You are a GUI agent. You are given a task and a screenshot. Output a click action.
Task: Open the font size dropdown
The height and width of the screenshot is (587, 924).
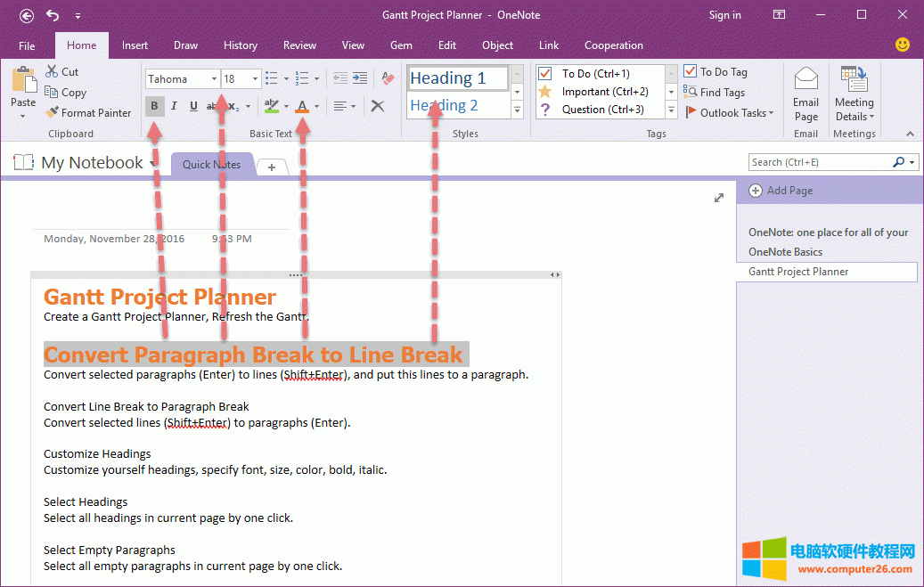pos(255,79)
